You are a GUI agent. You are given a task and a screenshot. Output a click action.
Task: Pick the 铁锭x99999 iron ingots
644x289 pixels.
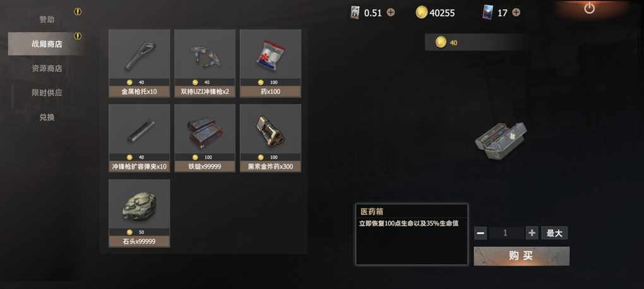[205, 138]
